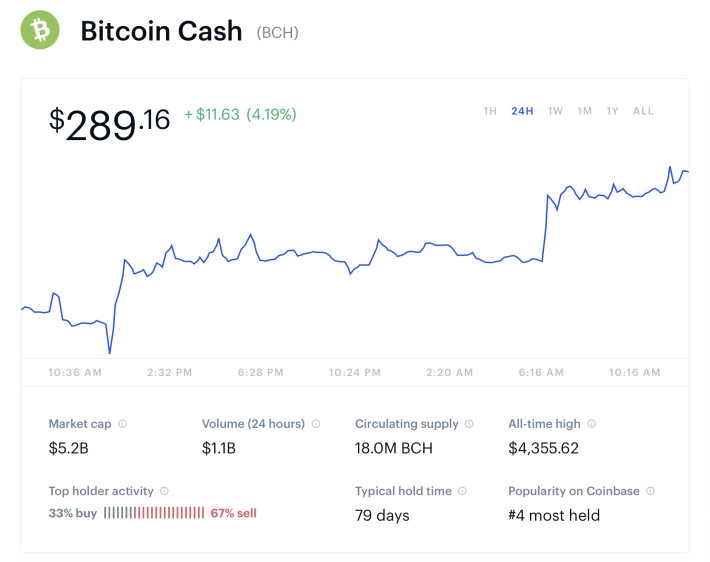Switch the chart to 1H range

(490, 111)
